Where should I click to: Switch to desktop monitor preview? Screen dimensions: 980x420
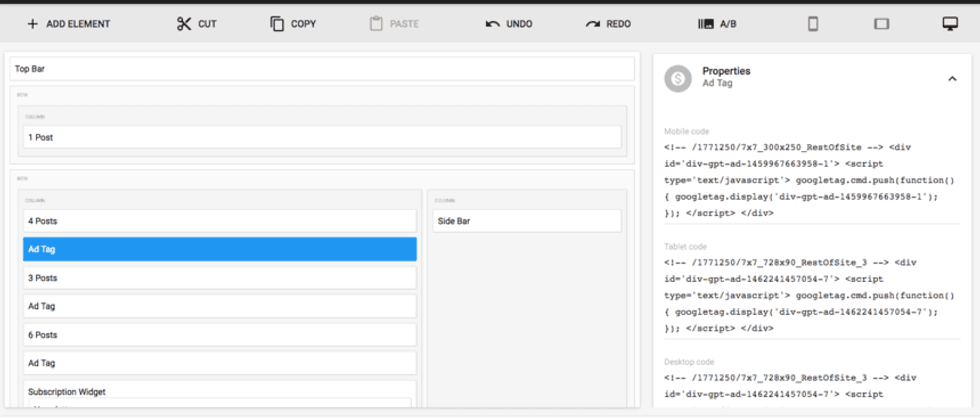950,24
